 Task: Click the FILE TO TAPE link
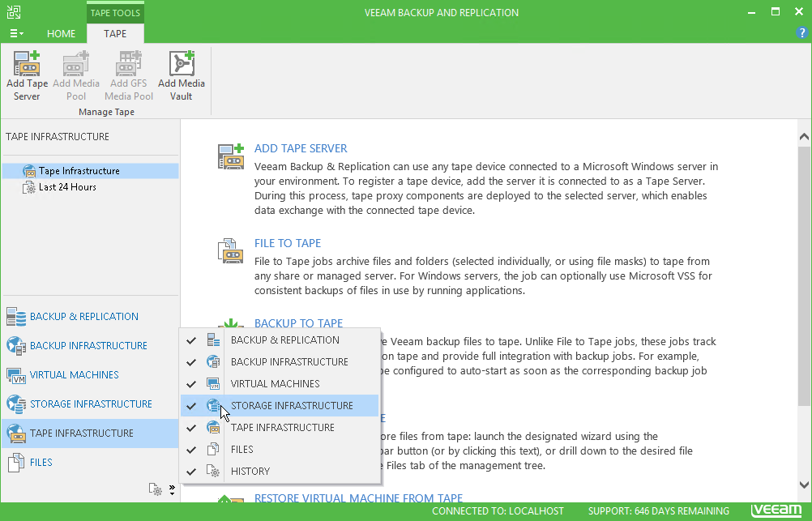tap(288, 243)
